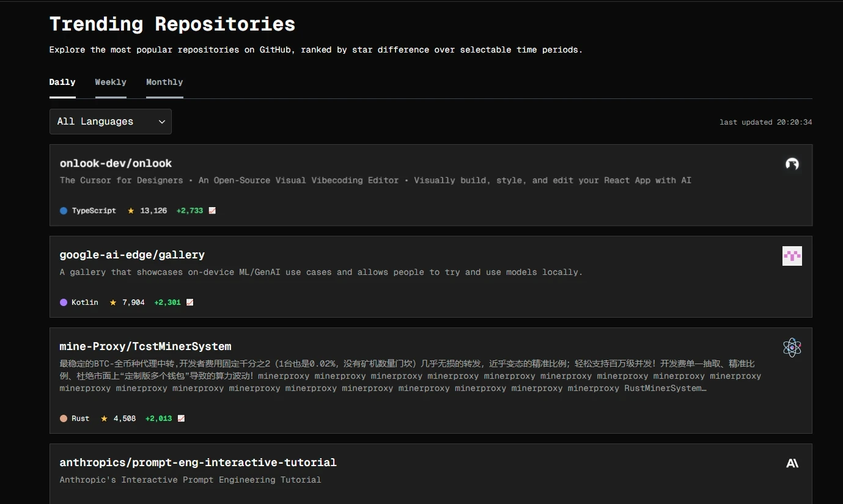843x504 pixels.
Task: Click the star icon beside 7,904
Action: [x=113, y=302]
